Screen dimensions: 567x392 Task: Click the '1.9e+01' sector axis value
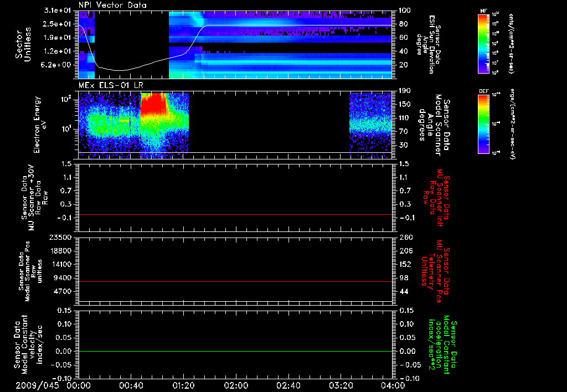pos(58,38)
